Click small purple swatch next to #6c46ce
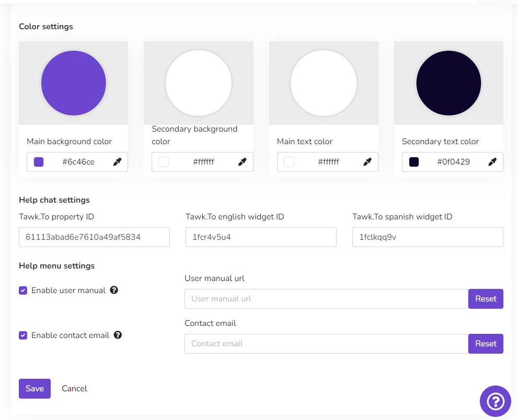This screenshot has width=518, height=420. [39, 162]
